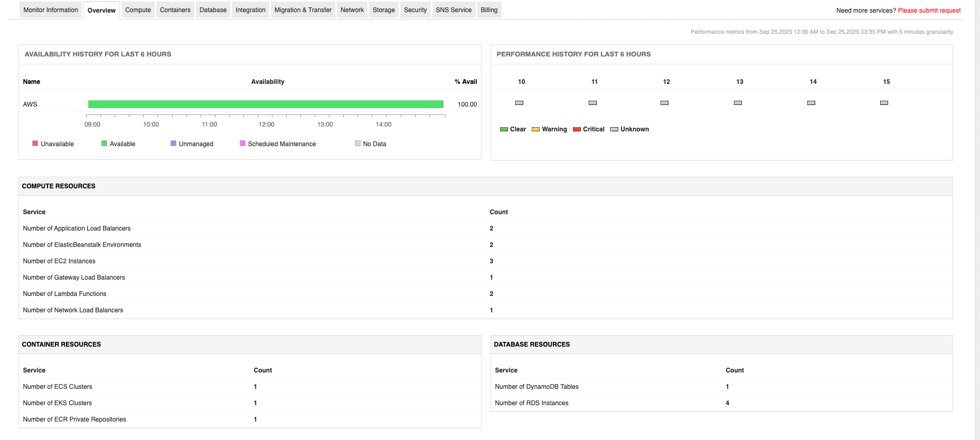980x440 pixels.
Task: Go to the Database tab
Action: [213, 10]
